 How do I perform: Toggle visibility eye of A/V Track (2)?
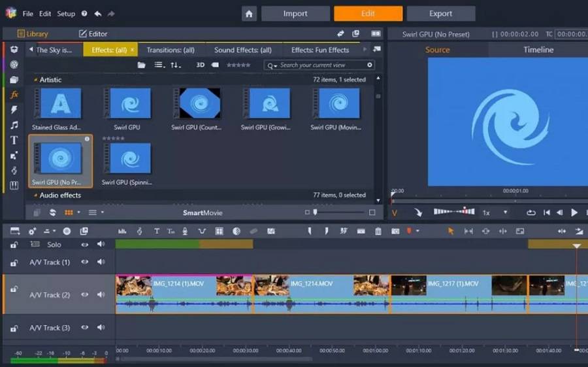point(84,294)
